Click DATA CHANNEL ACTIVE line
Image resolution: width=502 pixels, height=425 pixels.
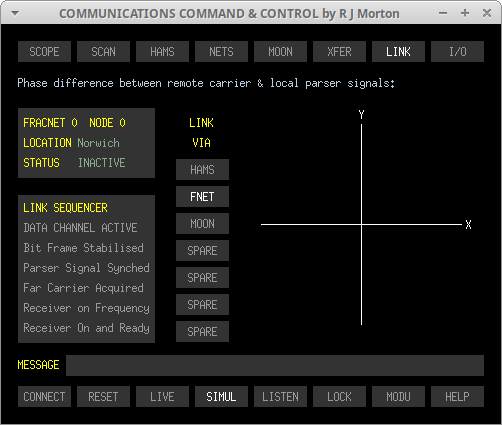point(80,228)
